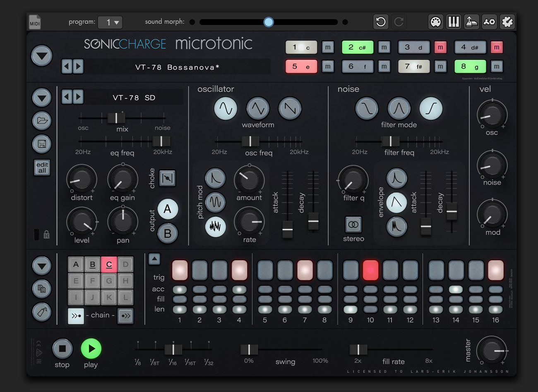Click the edit all button
The height and width of the screenshot is (392, 538).
pyautogui.click(x=42, y=167)
